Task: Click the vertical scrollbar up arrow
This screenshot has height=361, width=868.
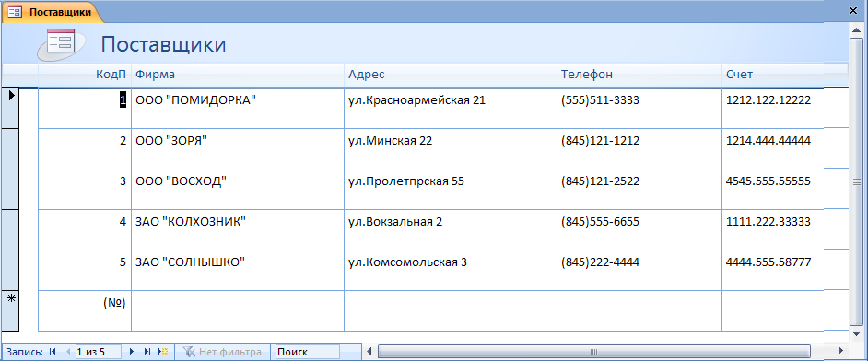Action: click(857, 29)
